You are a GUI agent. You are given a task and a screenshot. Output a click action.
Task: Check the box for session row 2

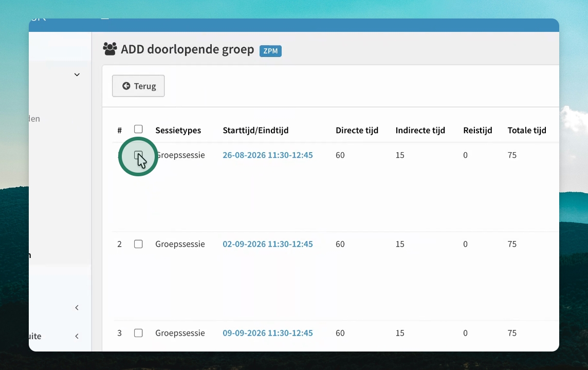click(138, 244)
